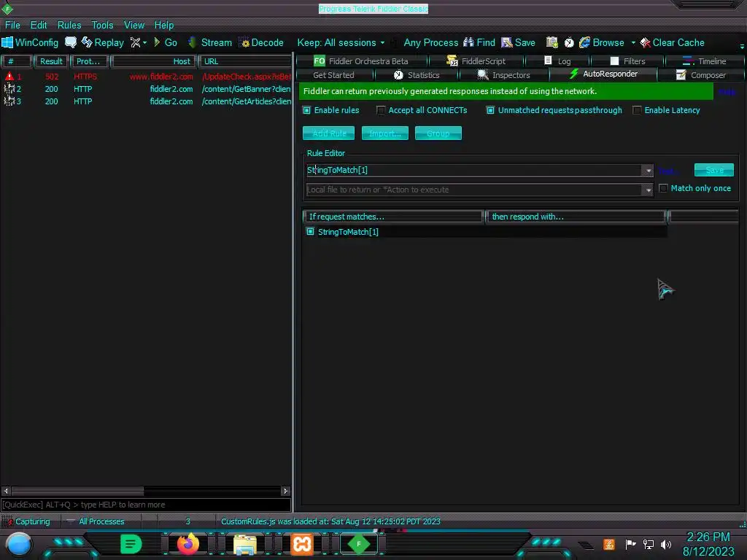Open File Explorer from the taskbar
Image resolution: width=747 pixels, height=560 pixels.
(x=244, y=544)
